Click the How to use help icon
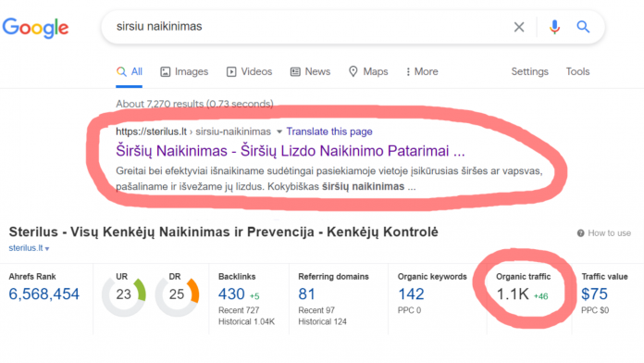The width and height of the screenshot is (644, 363). 580,233
